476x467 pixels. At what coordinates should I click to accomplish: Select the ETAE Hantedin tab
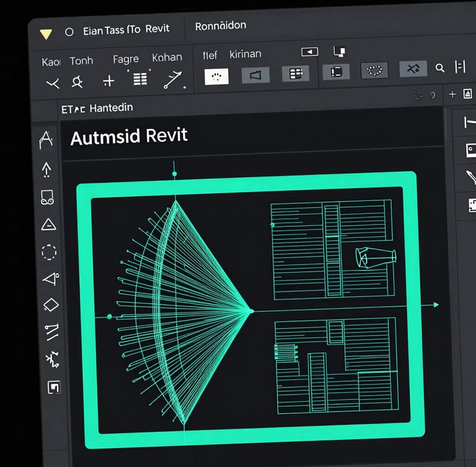pos(97,108)
